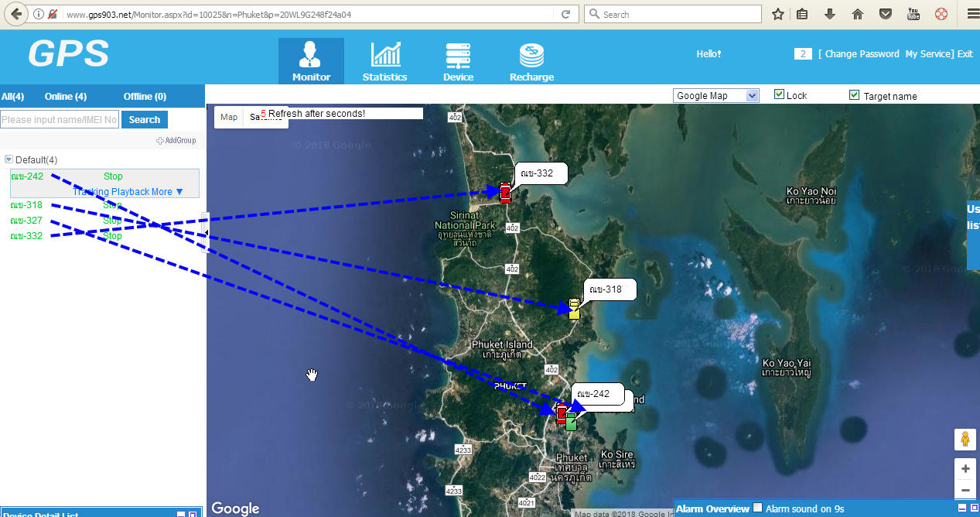This screenshot has width=980, height=517.
Task: Click the address bar URL
Action: coord(209,14)
